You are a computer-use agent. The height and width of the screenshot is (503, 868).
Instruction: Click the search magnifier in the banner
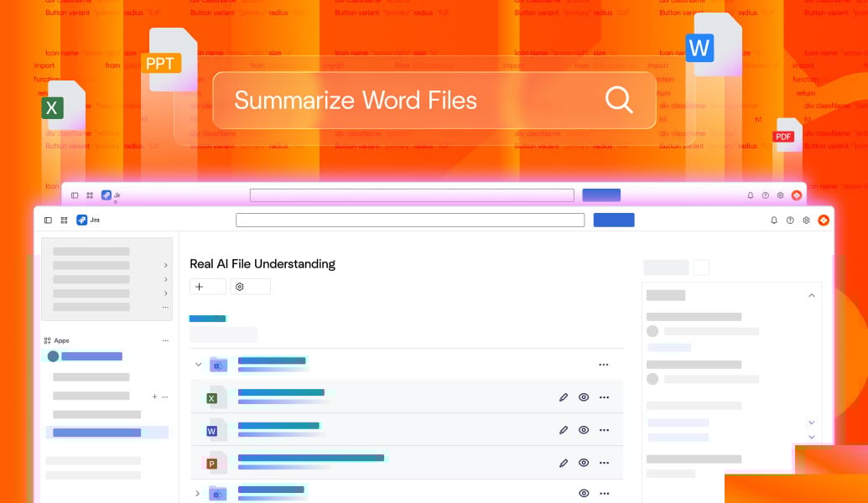[619, 100]
